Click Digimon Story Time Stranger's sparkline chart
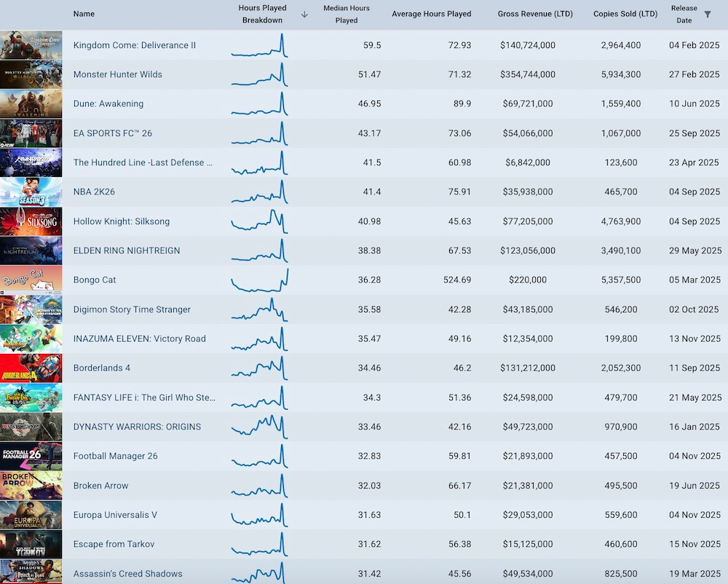728x584 pixels. point(260,309)
